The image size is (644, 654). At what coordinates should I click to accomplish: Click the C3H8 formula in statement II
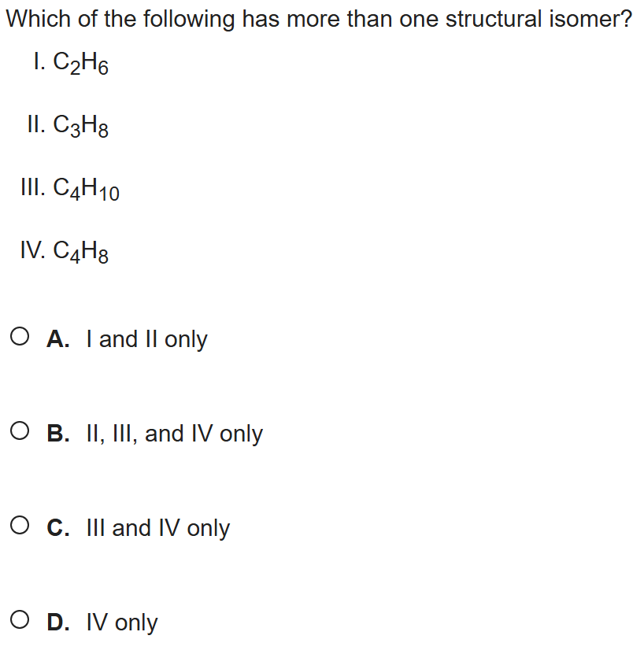click(80, 126)
